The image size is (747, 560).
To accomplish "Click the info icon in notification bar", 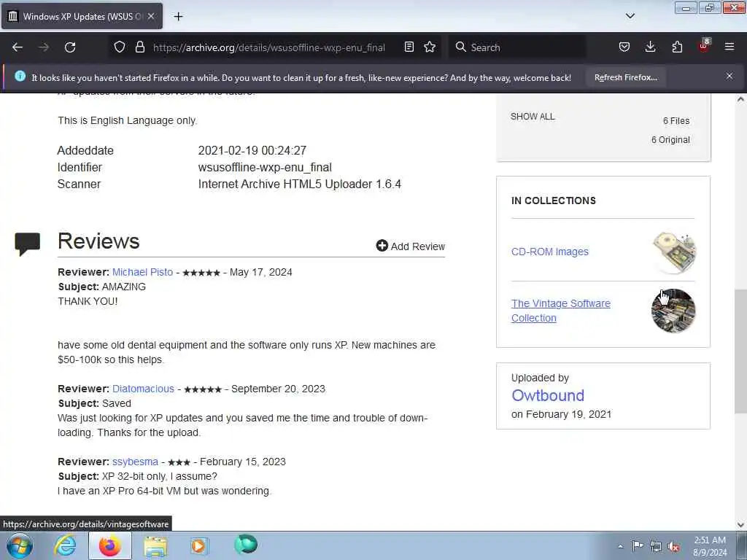I will 20,76.
